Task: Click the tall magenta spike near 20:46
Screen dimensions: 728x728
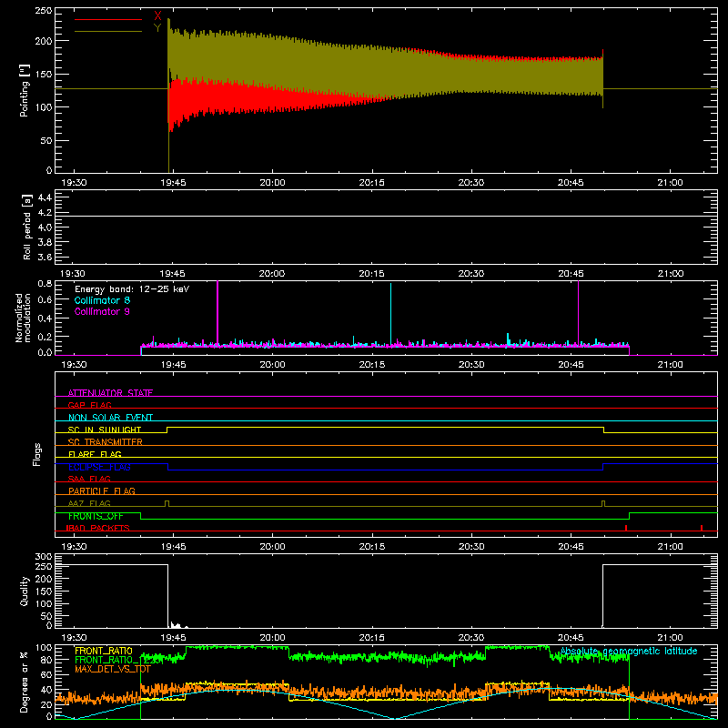Action: click(578, 311)
